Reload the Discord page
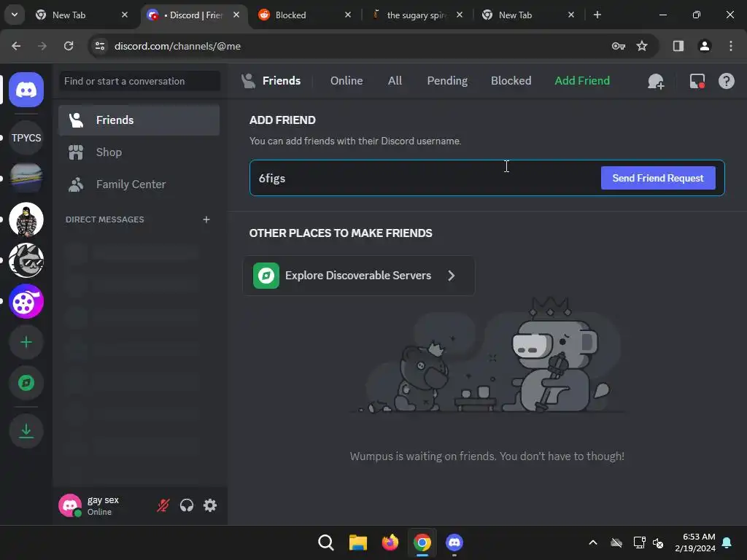The image size is (747, 560). (x=69, y=46)
